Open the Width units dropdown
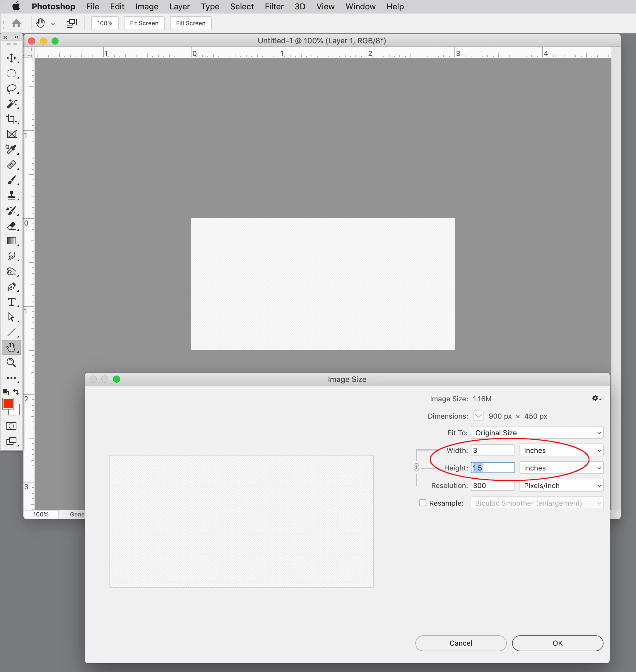636x672 pixels. tap(561, 450)
